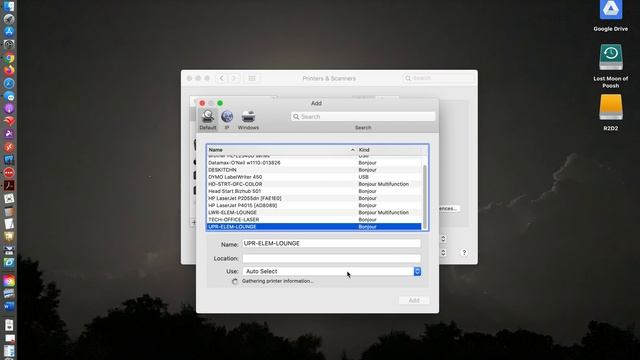Launch App Store from the Dock
640x360 pixels.
[9, 31]
